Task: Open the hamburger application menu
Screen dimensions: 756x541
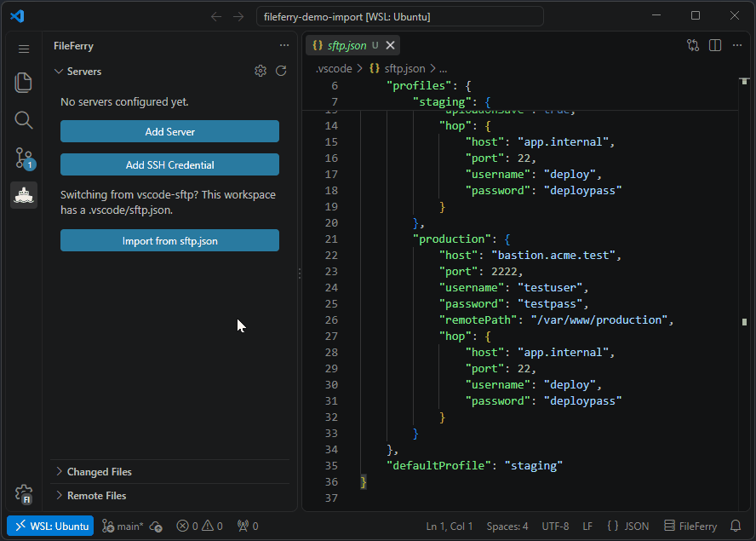Action: point(24,49)
